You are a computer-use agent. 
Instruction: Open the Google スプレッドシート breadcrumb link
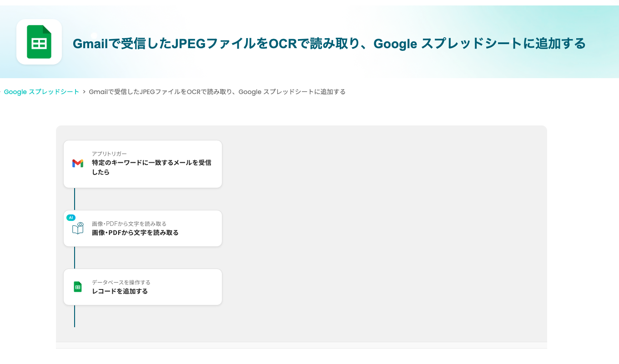coord(41,92)
